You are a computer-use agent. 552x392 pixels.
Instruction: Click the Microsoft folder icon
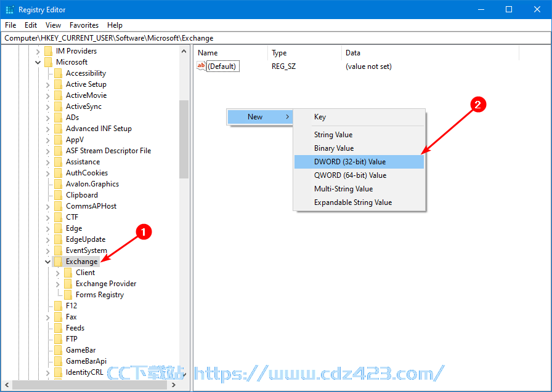tap(49, 62)
